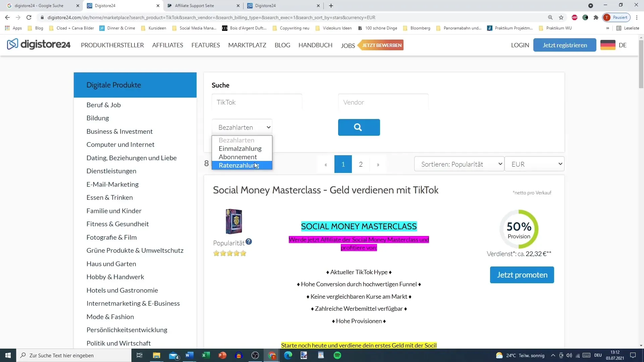Open the Chrome three-dot menu
Viewport: 644px width, 362px height.
click(637, 17)
